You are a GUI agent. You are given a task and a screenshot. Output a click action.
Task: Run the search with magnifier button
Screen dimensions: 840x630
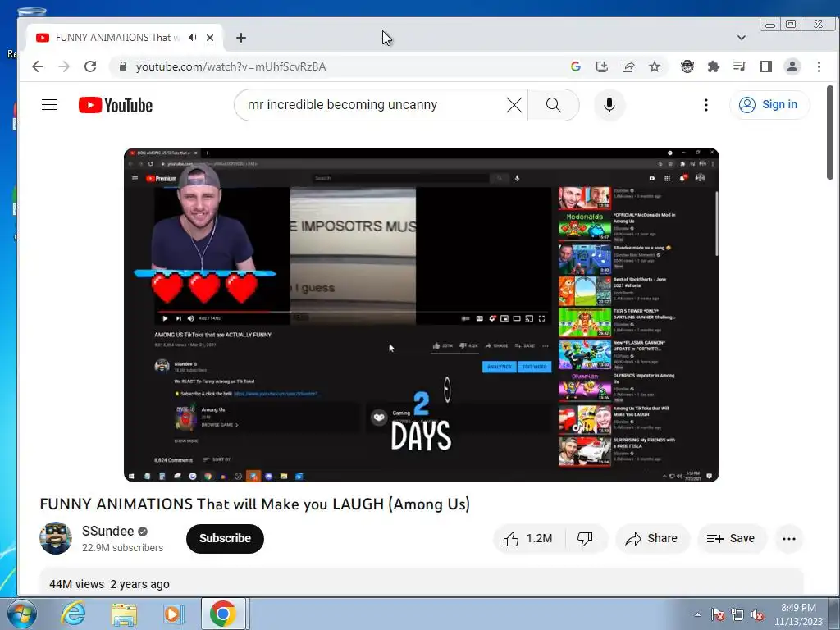click(x=554, y=105)
